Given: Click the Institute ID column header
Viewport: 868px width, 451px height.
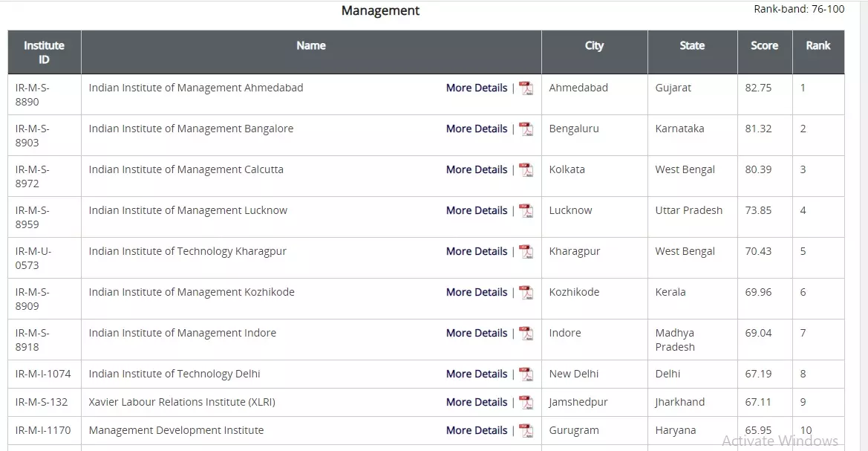Looking at the screenshot, I should coord(44,52).
